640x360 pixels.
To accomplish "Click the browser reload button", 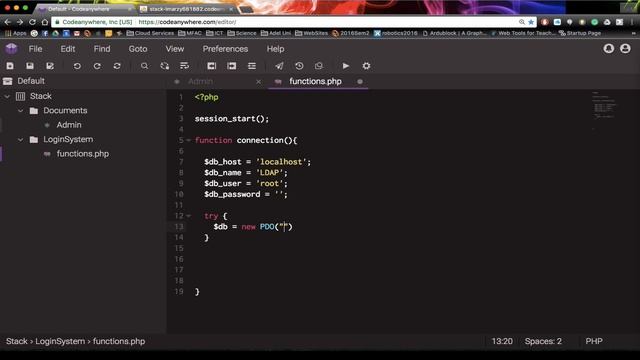I will (x=32, y=22).
